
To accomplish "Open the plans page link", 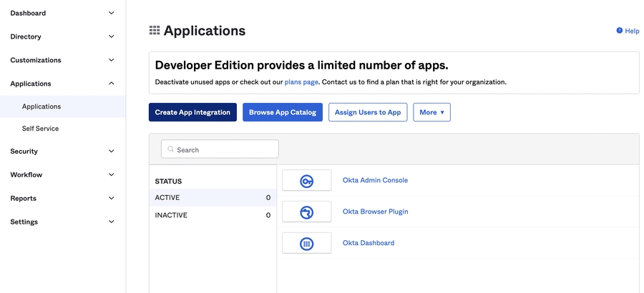I will [301, 82].
